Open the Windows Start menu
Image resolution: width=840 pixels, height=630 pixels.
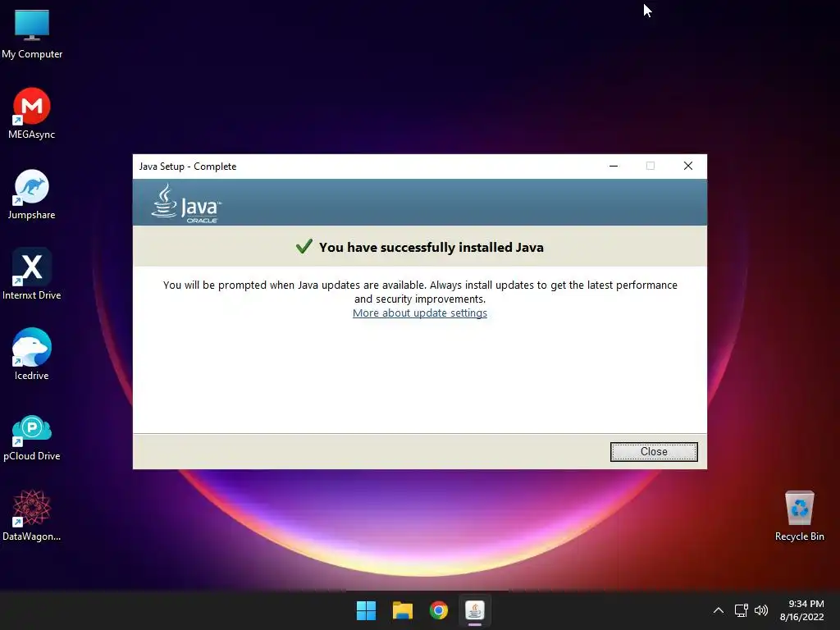[367, 610]
